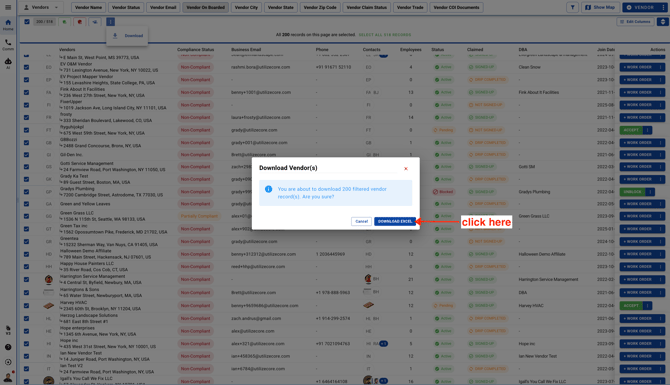Open dropdown beside Unblock on Gradys Plumbing
The height and width of the screenshot is (385, 670).
[x=650, y=192]
